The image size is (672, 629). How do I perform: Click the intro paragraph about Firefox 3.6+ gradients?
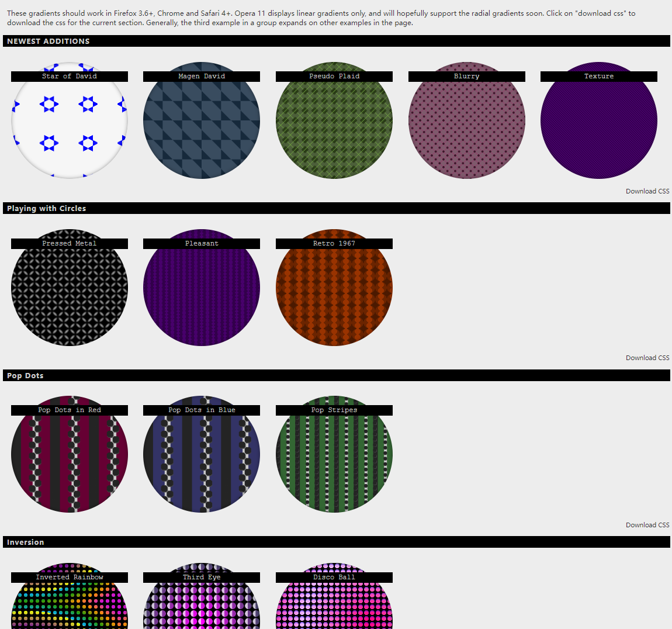click(321, 18)
